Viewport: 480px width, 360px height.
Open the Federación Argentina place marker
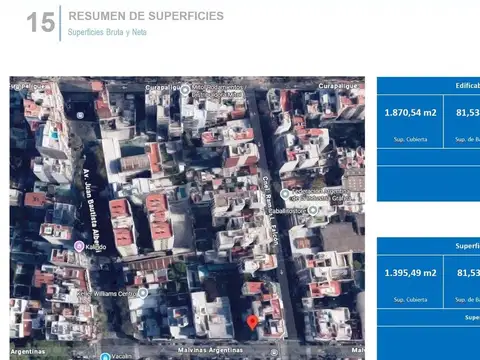coord(285,194)
